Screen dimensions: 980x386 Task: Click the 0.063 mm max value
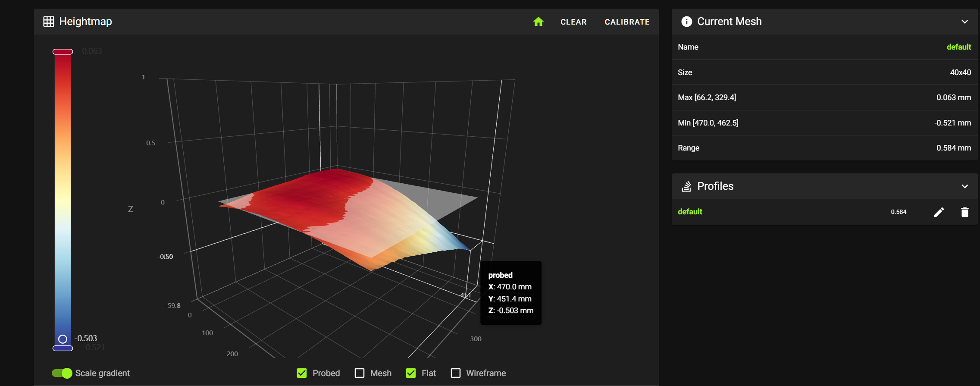pyautogui.click(x=954, y=97)
